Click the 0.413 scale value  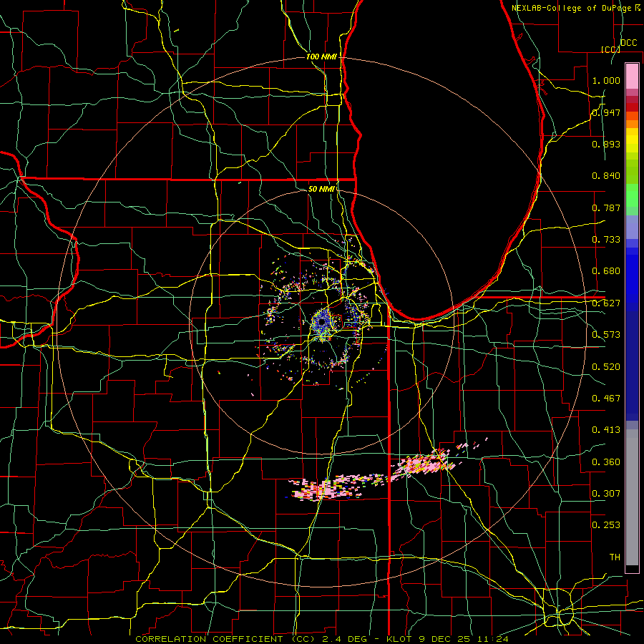point(606,430)
